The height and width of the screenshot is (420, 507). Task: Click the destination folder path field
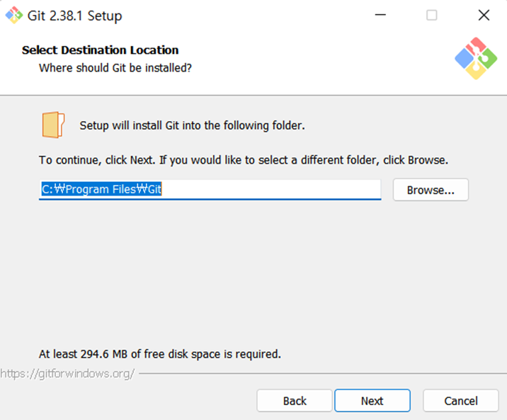pyautogui.click(x=210, y=190)
